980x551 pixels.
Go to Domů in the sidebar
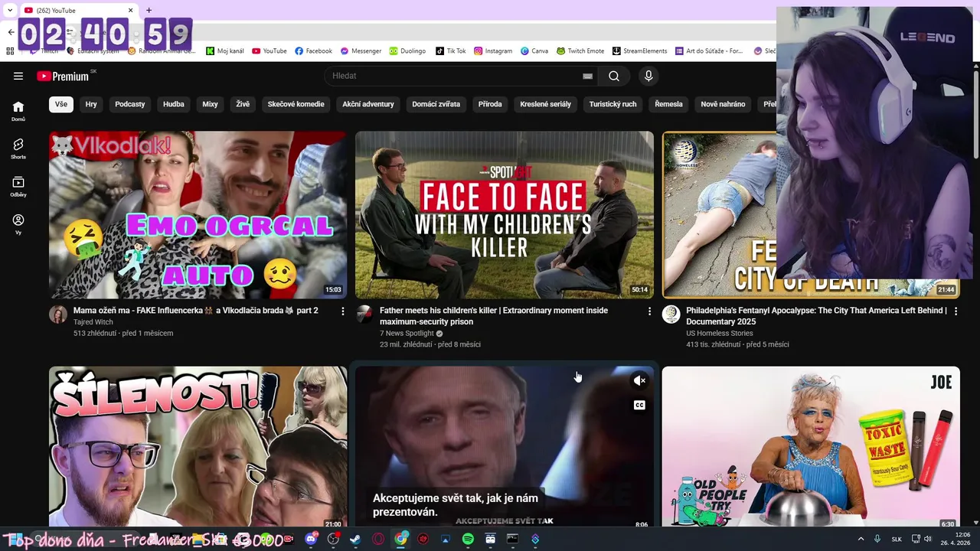click(18, 111)
